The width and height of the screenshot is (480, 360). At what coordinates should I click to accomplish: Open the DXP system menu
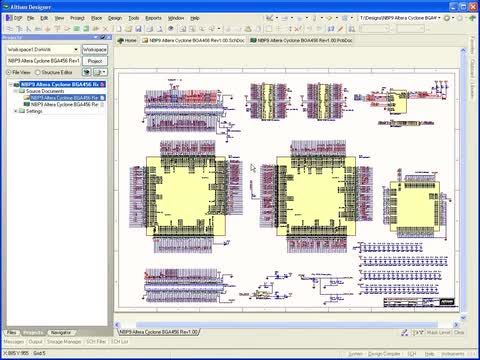pyautogui.click(x=14, y=18)
